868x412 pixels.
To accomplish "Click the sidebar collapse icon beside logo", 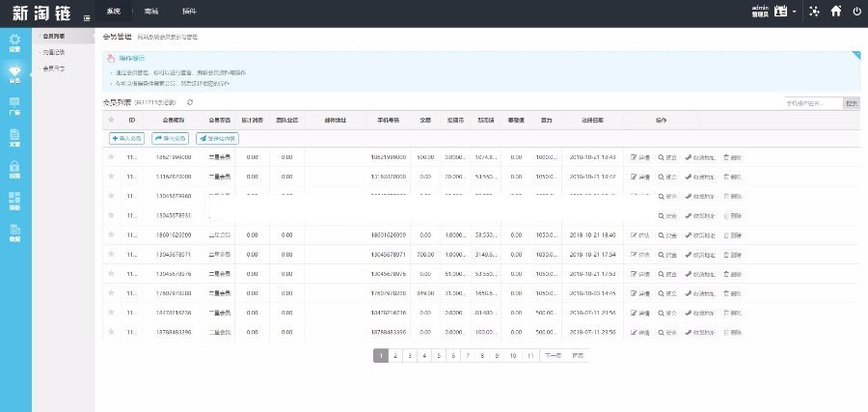I will click(88, 18).
